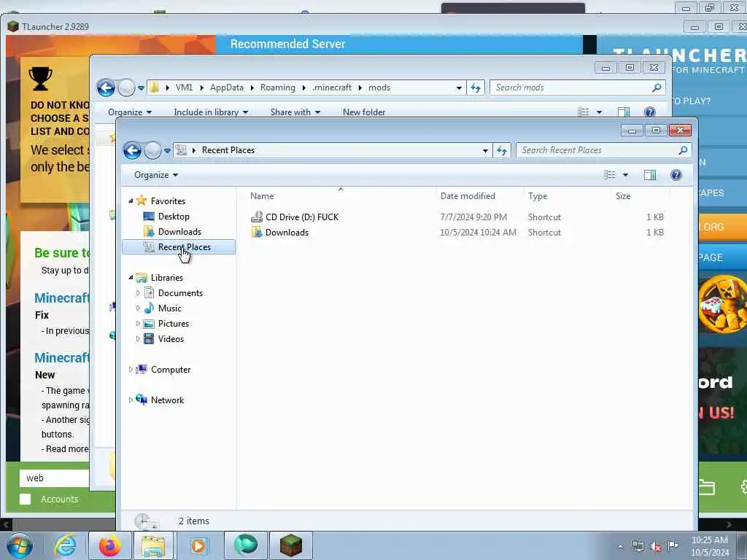The image size is (747, 560).
Task: Click the Recent Places address bar icon
Action: (x=181, y=150)
